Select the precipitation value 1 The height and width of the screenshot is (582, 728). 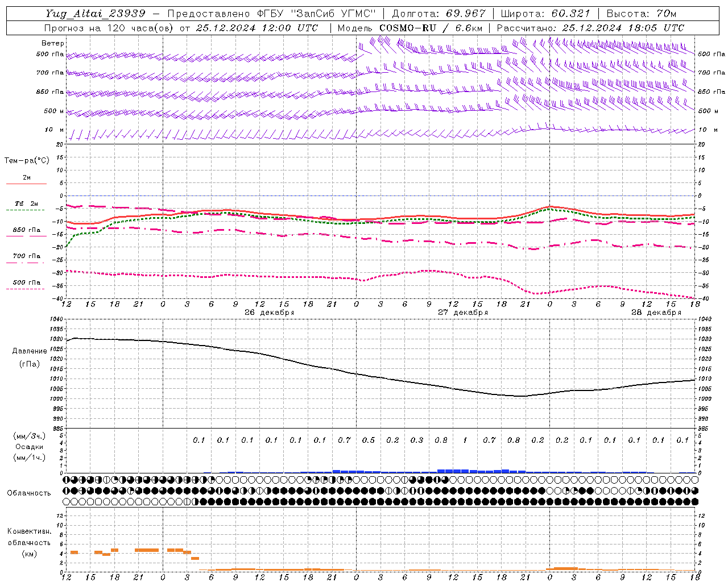click(465, 440)
